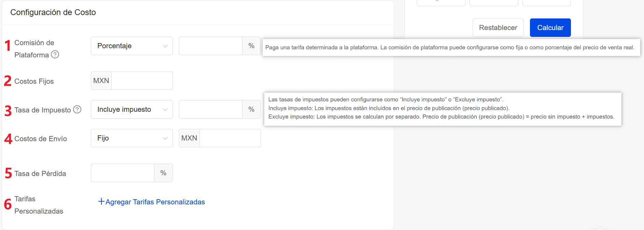Open the Fijo shipping cost dropdown
Image resolution: width=644 pixels, height=230 pixels.
tap(132, 138)
